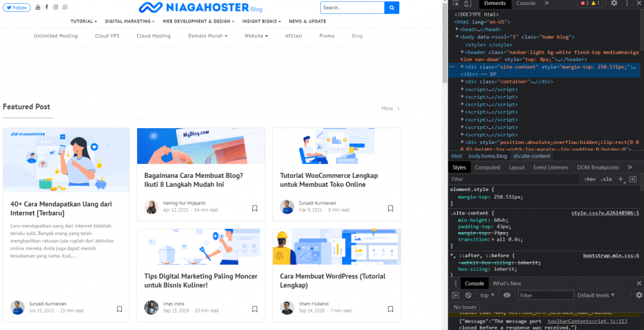Open the Bagaimana Cara Membuat Blog article title
Screen dimensions: 644x330
pyautogui.click(x=194, y=180)
